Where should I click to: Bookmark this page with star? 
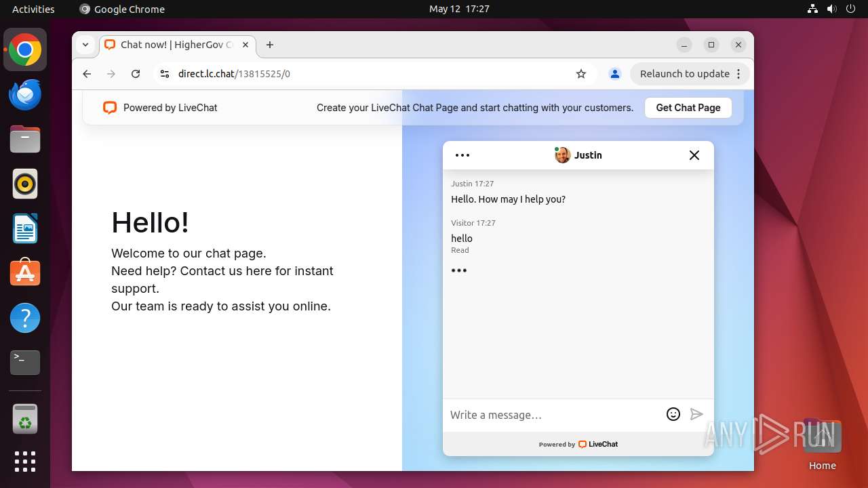[x=581, y=74]
